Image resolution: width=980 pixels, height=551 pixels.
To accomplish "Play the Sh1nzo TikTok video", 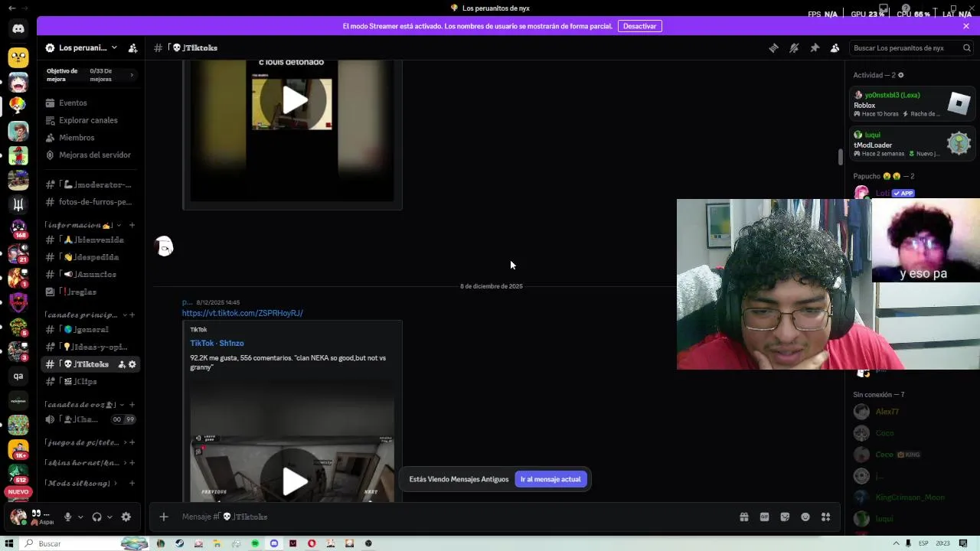I will [x=295, y=481].
